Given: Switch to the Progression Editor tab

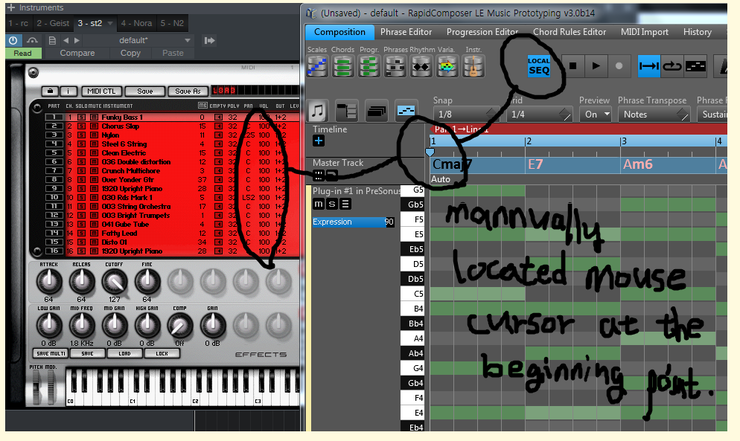Looking at the screenshot, I should click(482, 32).
